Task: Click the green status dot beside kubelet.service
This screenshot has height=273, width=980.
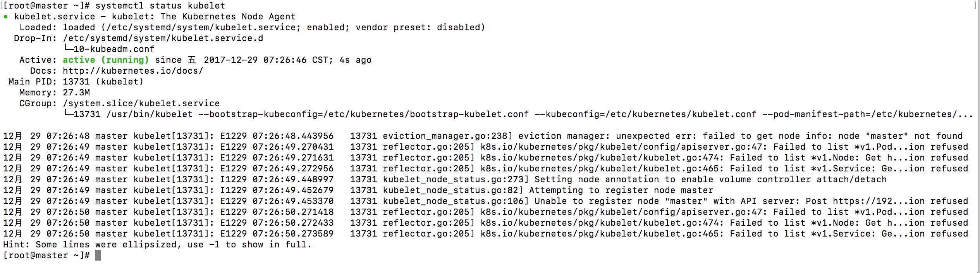Action: (5, 17)
